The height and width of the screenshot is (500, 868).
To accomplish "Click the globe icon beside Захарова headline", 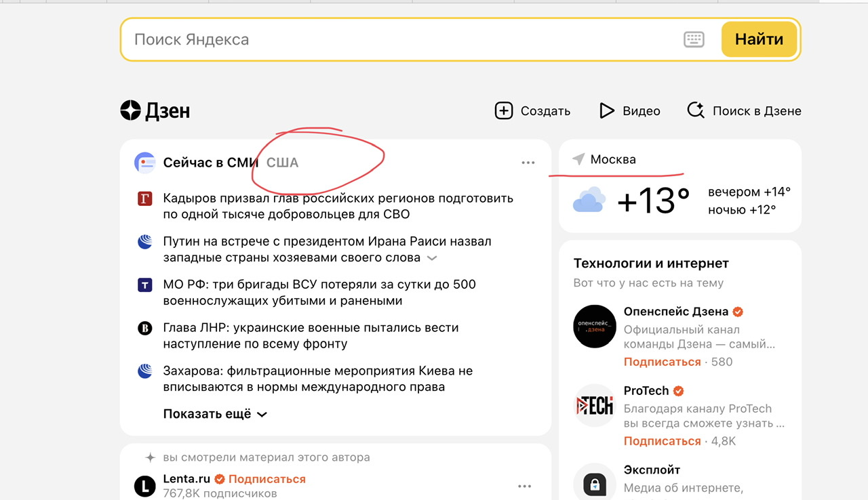I will coord(144,371).
